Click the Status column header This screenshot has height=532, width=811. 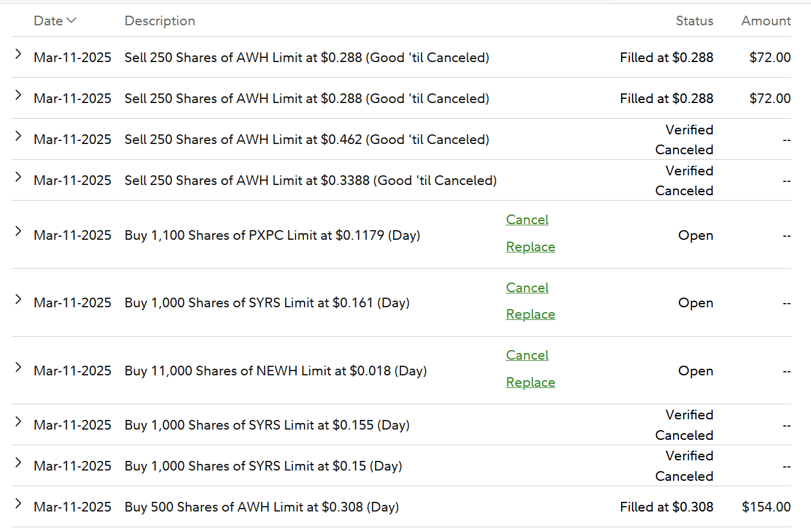(x=694, y=21)
